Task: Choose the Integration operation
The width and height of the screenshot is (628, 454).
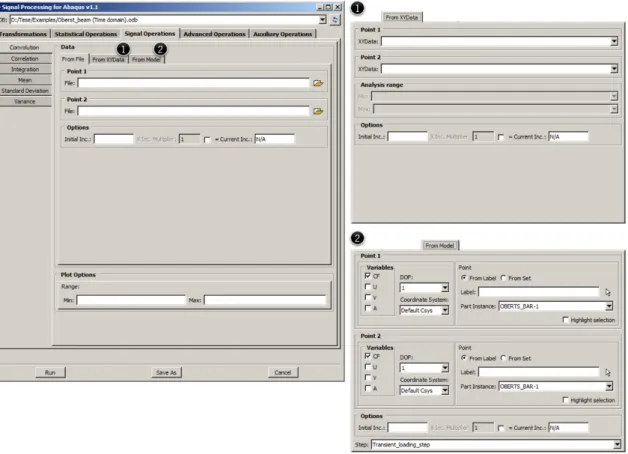Action: (25, 69)
